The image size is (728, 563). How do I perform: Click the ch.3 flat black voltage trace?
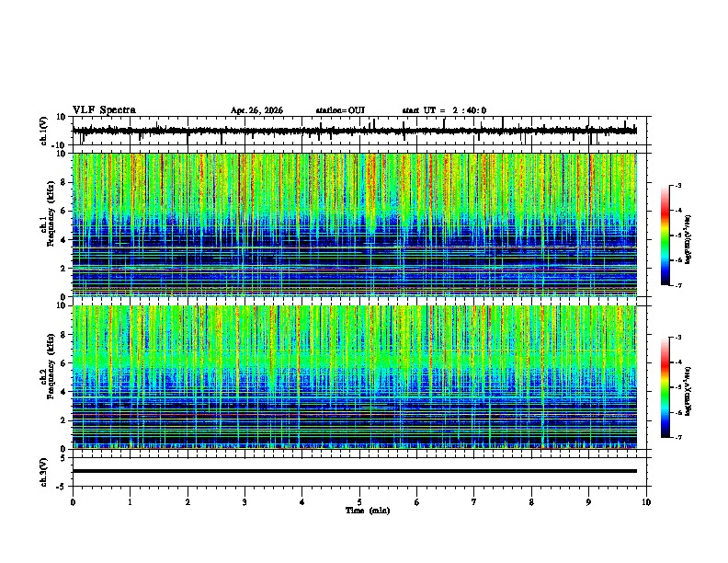point(355,471)
